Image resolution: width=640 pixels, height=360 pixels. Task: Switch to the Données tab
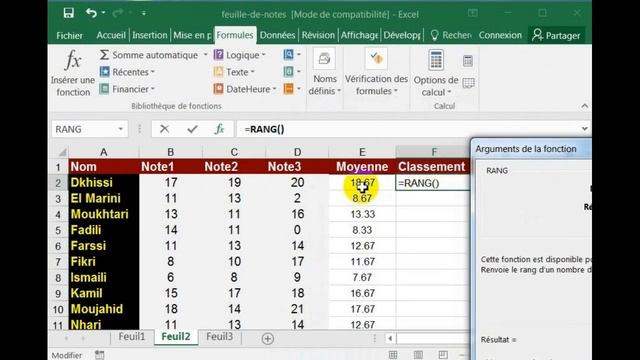pyautogui.click(x=277, y=36)
